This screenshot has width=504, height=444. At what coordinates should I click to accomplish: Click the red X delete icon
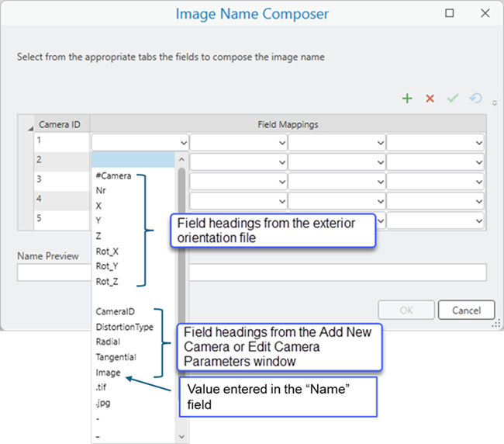tap(430, 99)
